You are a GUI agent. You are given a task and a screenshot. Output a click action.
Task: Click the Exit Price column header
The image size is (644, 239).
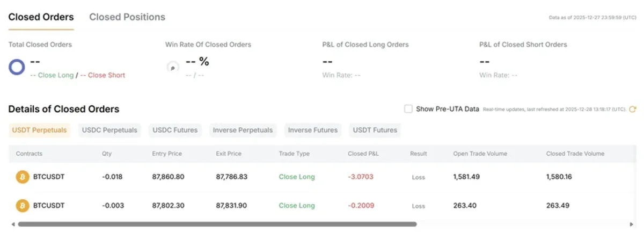pyautogui.click(x=229, y=154)
